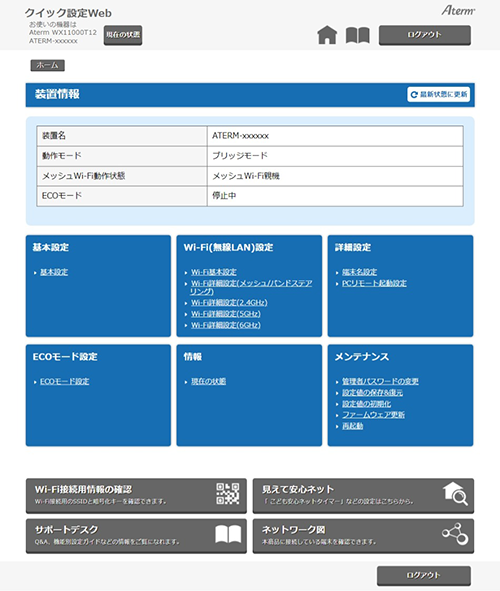Screen dimensions: 500x591
Task: Click the Aterm WX11000T12 model text
Action: coord(63,32)
